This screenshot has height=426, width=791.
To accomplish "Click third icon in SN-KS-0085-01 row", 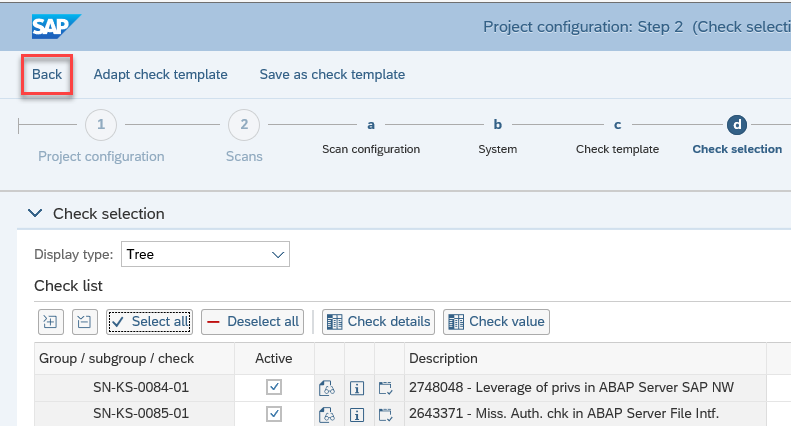I will coord(387,414).
